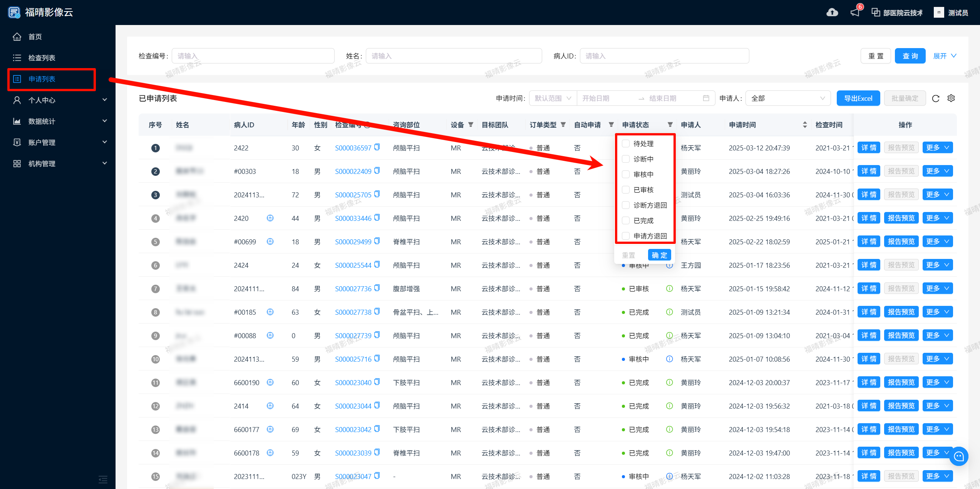Go to 检查列表 in the sidebar
Screen dimensions: 980x489
tap(42, 58)
